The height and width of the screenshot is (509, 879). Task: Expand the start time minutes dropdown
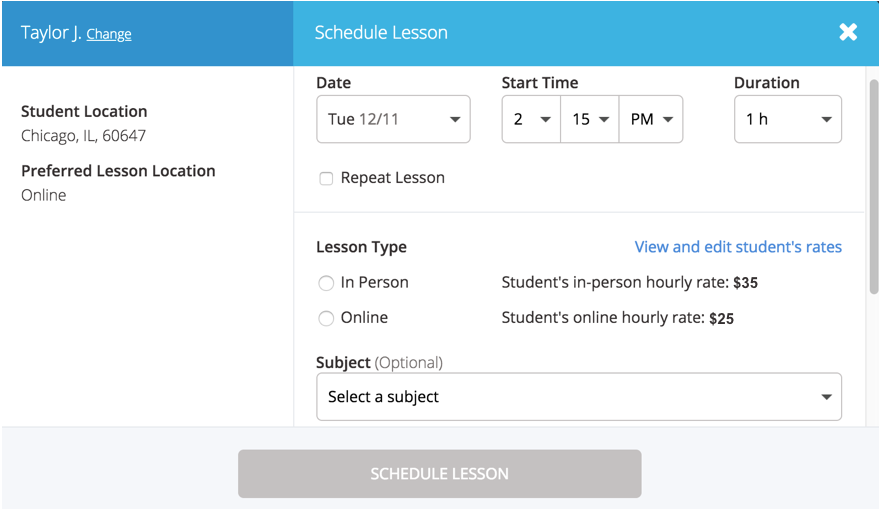[590, 120]
